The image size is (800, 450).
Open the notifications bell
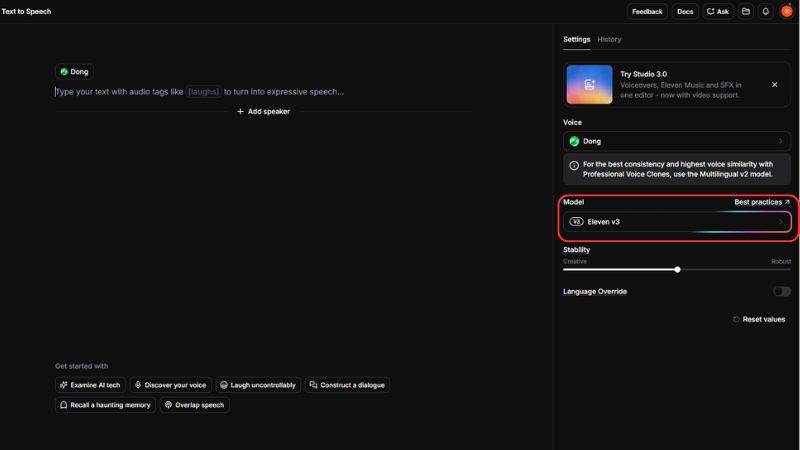(766, 12)
